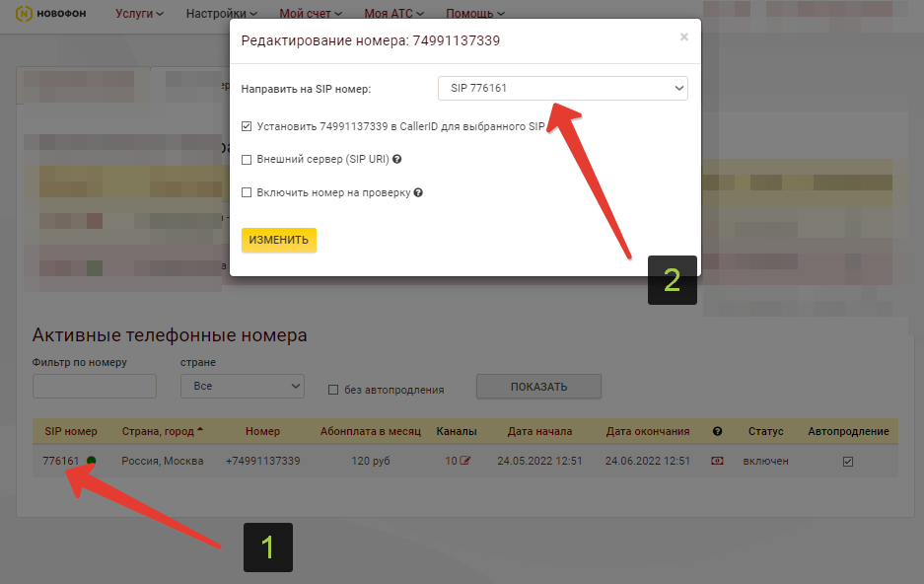Click Каналы column header

point(457,431)
